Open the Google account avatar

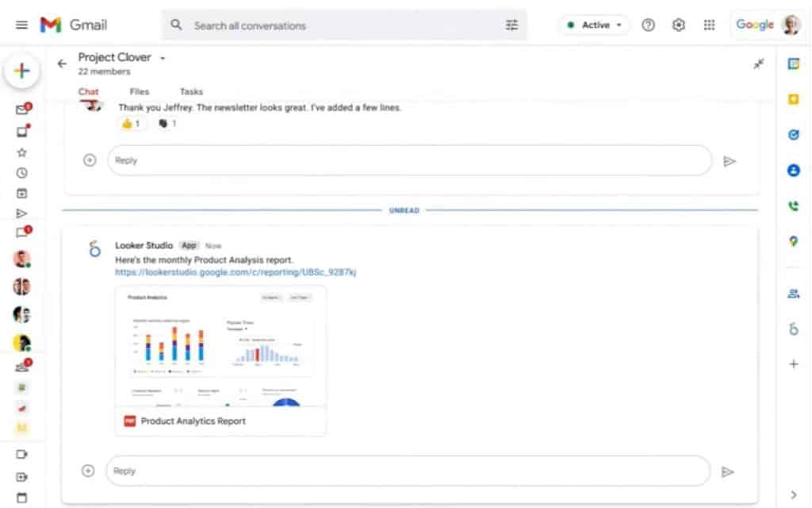tap(791, 25)
